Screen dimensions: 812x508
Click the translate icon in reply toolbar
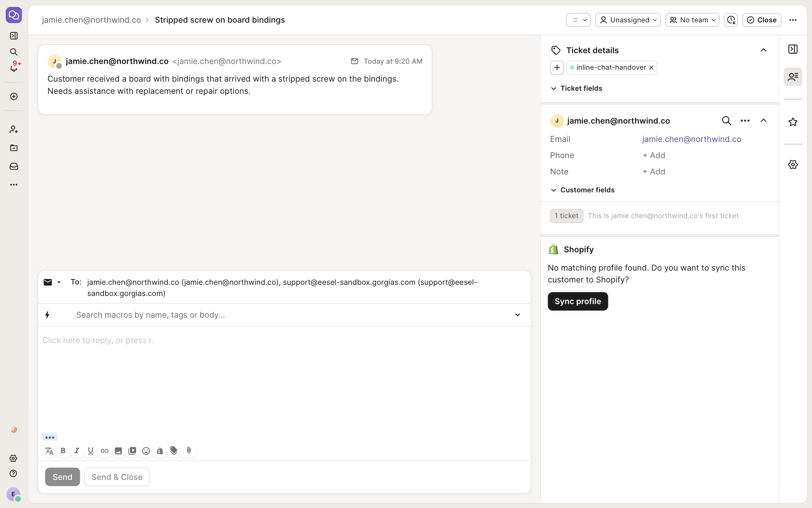pos(49,450)
